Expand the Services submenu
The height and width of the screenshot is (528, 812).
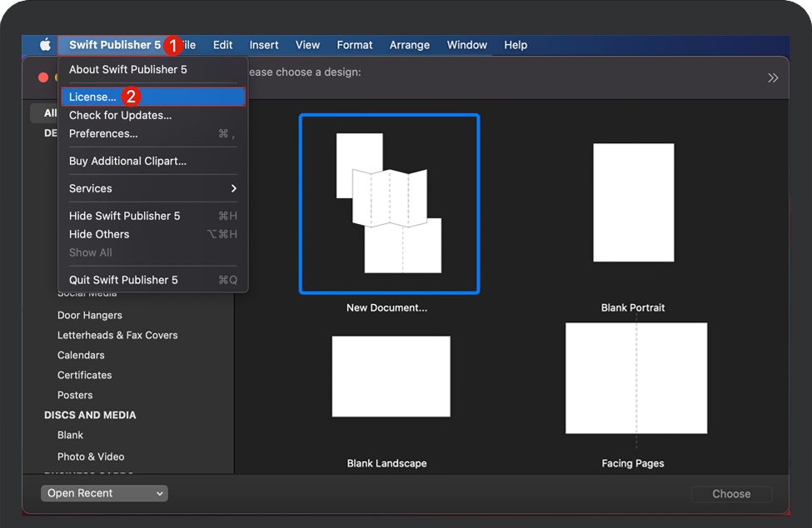click(152, 188)
